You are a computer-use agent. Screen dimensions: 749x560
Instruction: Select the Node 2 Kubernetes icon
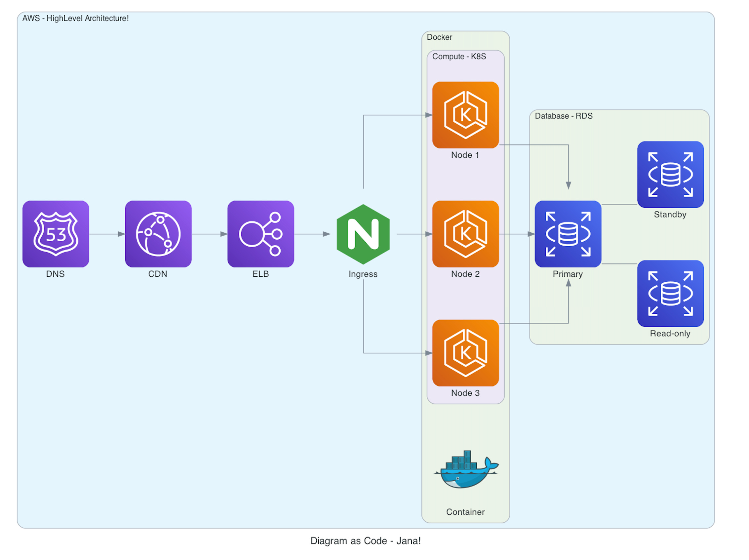465,234
